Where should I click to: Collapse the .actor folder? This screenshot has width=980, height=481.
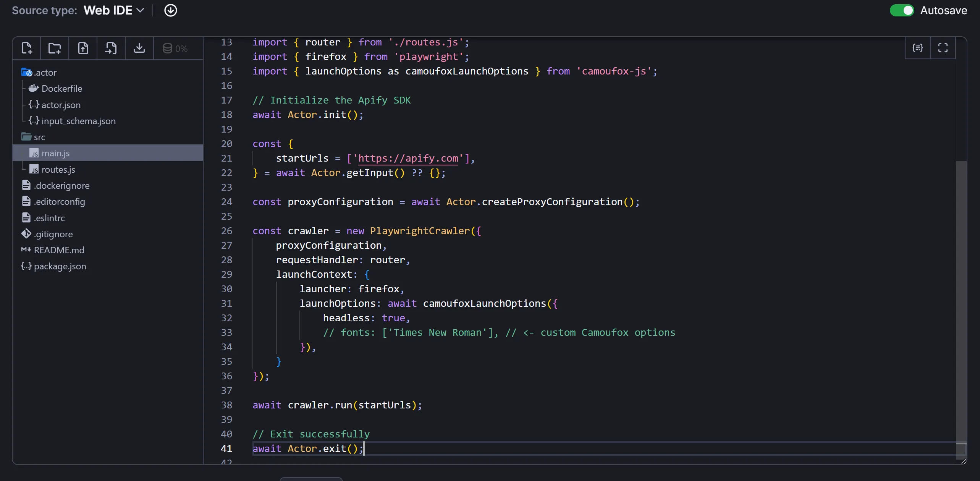[x=39, y=72]
